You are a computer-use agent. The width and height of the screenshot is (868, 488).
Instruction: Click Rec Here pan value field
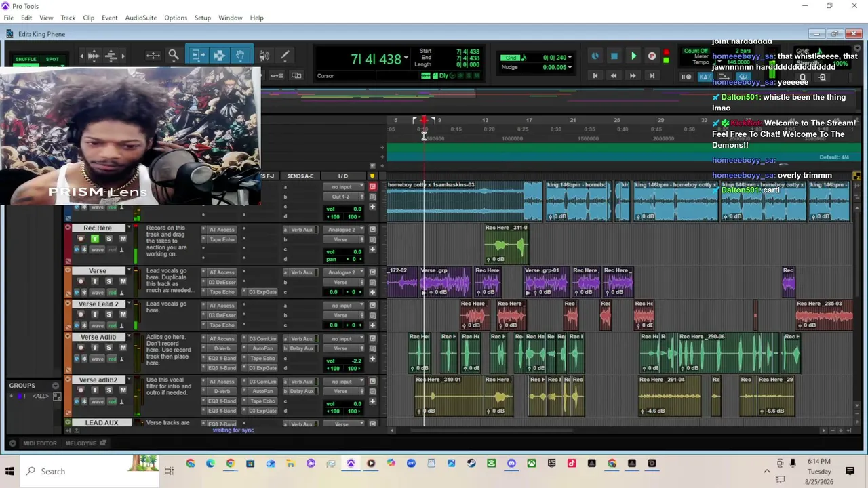353,259
